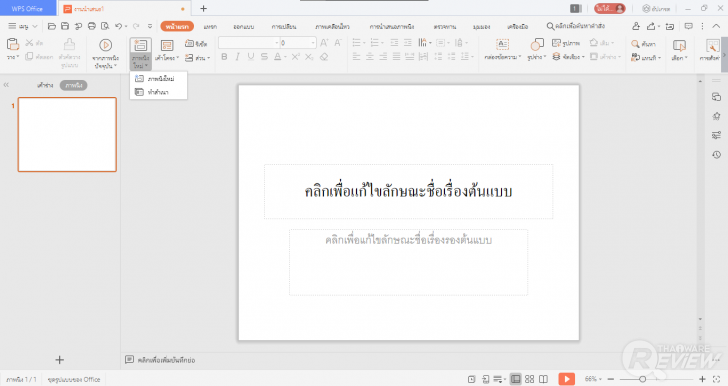Screen dimensions: 728x386
Task: Open the Arrange dropdown
Action: [x=568, y=57]
